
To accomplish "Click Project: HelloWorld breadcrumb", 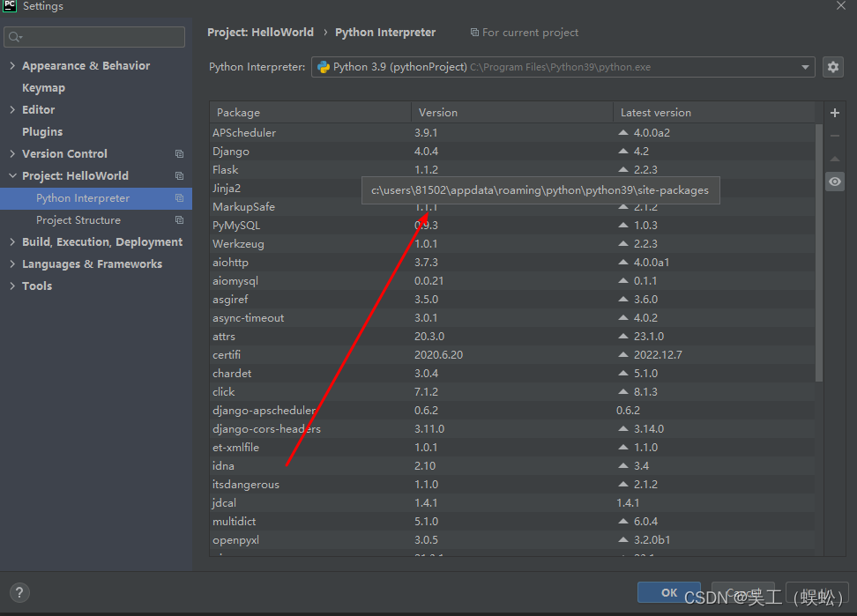I will tap(260, 33).
